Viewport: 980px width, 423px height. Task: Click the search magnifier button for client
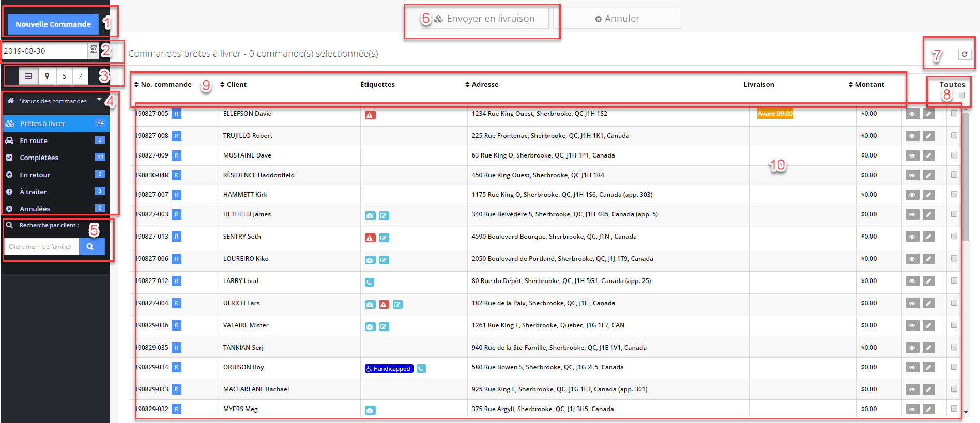tap(91, 246)
